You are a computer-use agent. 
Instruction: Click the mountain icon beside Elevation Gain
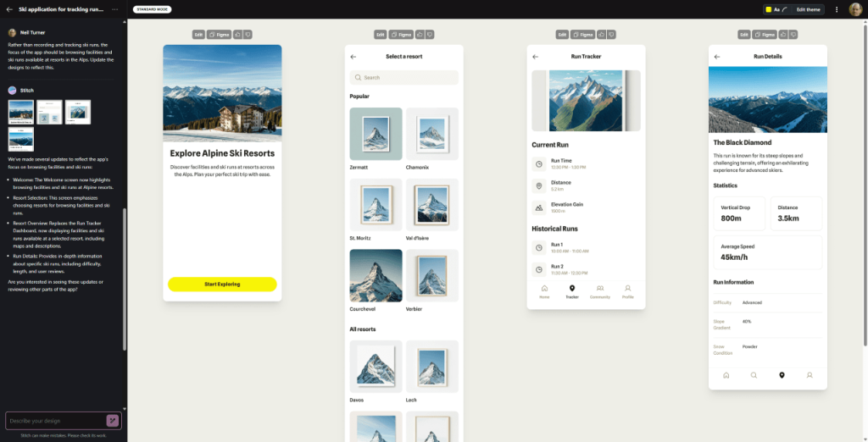pyautogui.click(x=539, y=208)
